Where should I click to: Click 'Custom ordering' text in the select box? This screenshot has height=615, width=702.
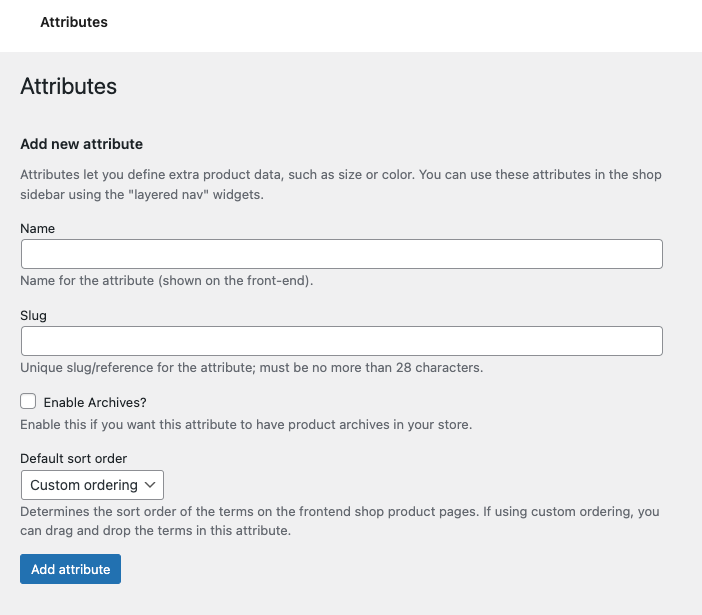84,485
